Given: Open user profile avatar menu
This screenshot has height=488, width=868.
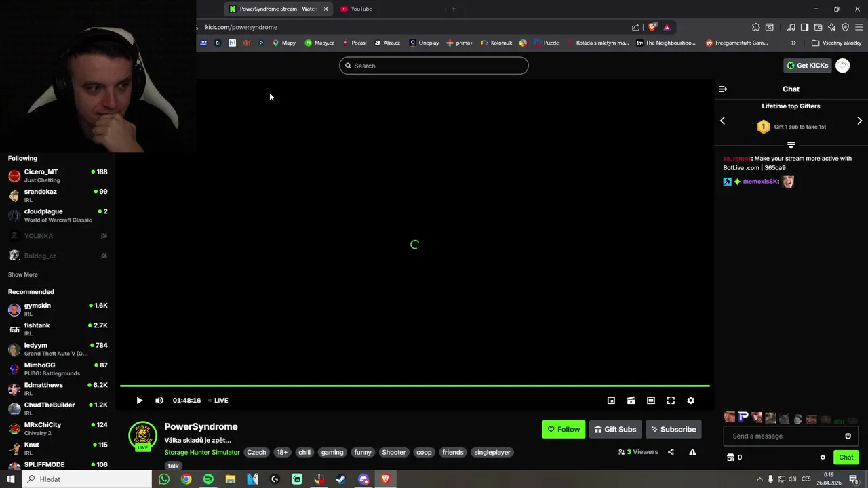Looking at the screenshot, I should 843,66.
